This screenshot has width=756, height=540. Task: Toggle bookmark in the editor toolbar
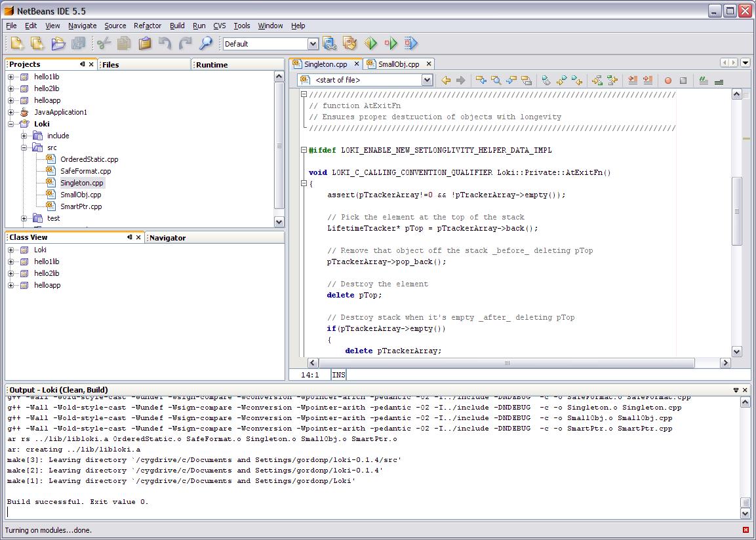546,81
